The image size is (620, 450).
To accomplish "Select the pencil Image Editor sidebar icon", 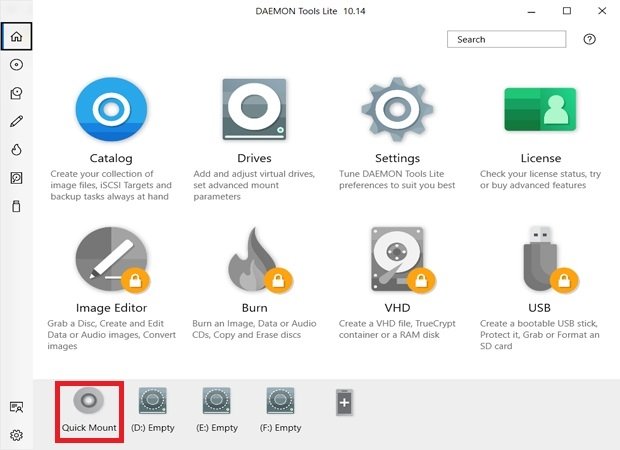I will click(16, 121).
